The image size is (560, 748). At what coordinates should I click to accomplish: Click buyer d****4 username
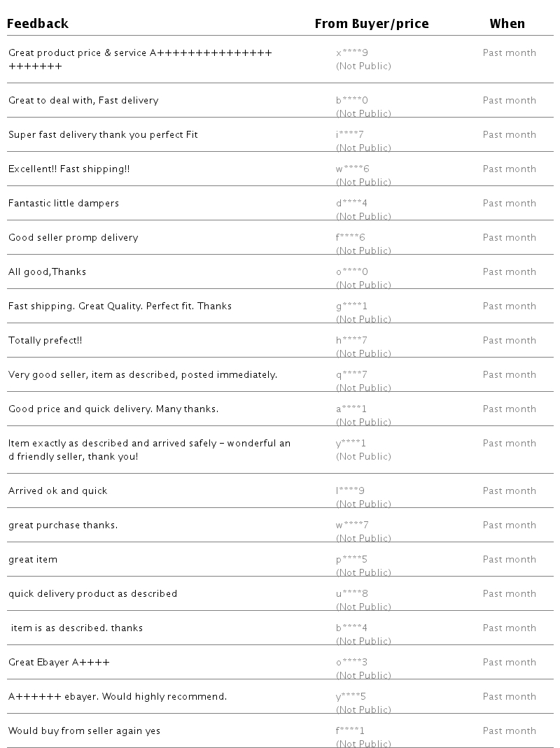click(351, 203)
